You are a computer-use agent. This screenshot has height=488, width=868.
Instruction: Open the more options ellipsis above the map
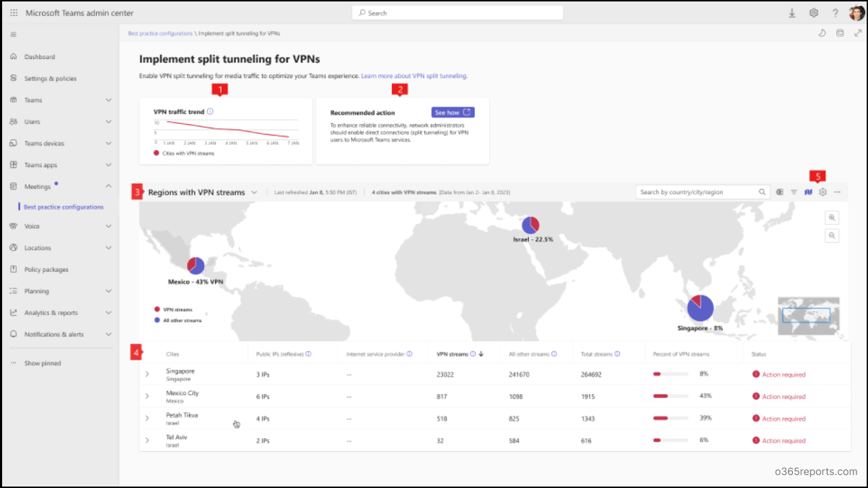click(837, 192)
